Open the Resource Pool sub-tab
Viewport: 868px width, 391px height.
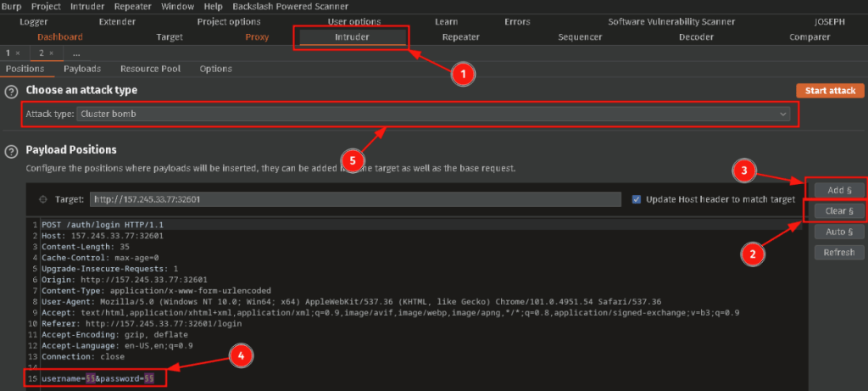point(150,69)
